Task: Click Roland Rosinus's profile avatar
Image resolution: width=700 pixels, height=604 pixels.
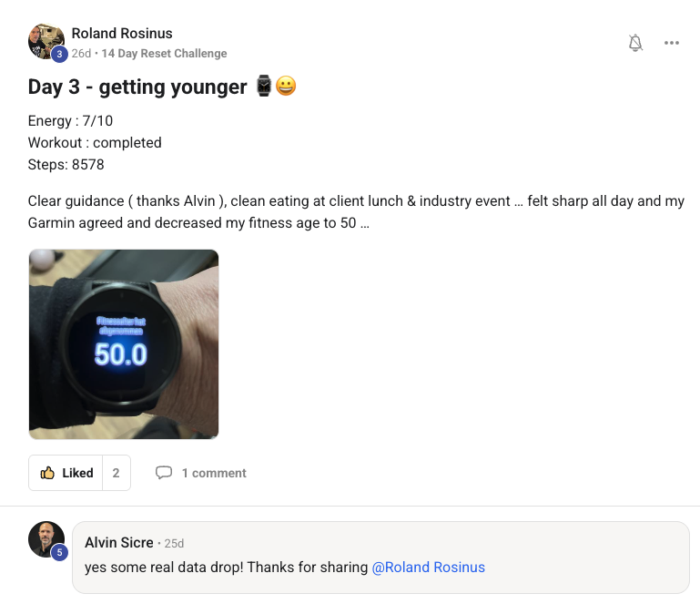Action: point(46,41)
